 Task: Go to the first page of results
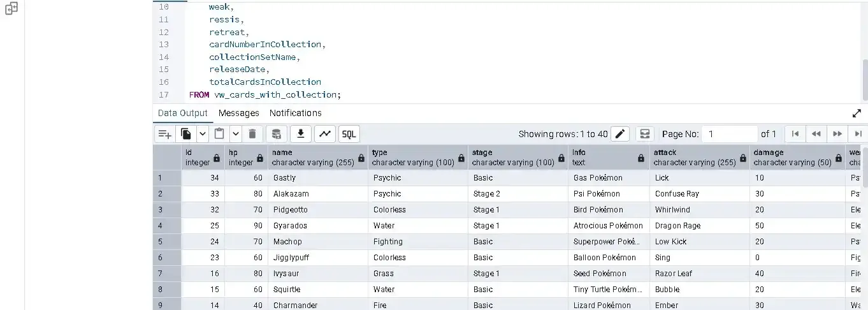795,134
